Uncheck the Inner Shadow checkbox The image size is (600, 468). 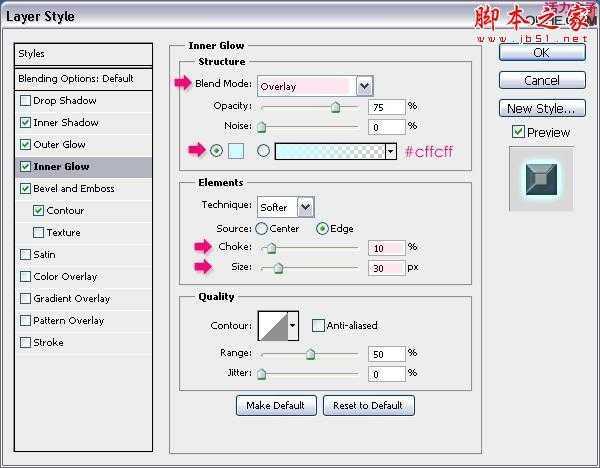pos(25,122)
